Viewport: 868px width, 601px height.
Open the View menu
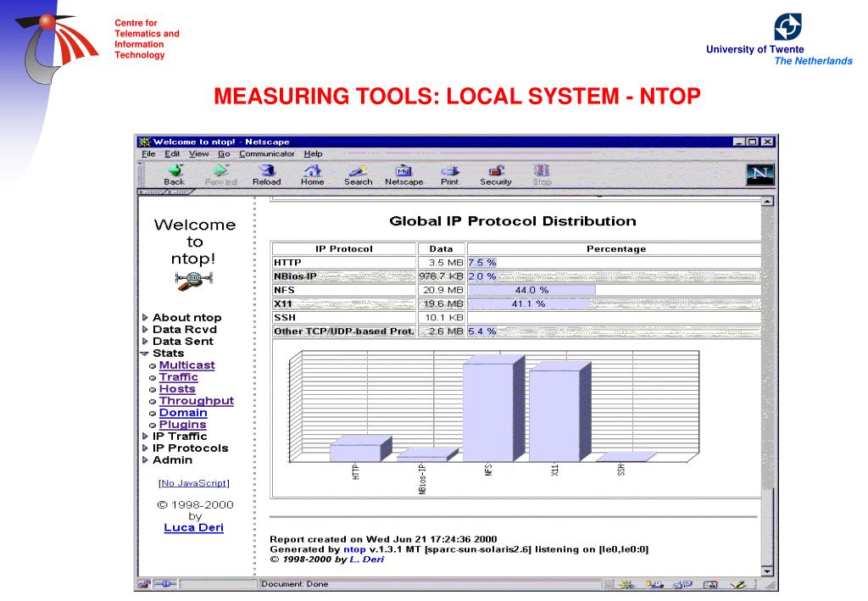[x=198, y=153]
